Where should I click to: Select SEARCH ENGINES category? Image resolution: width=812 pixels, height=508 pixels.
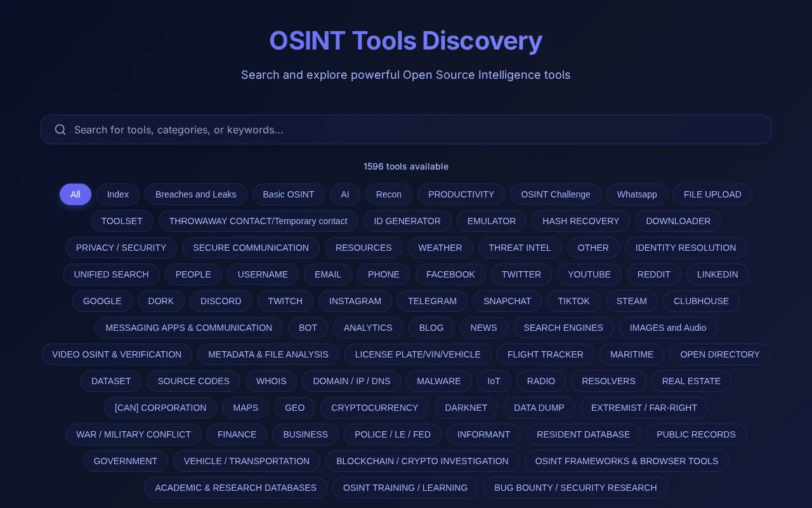563,328
